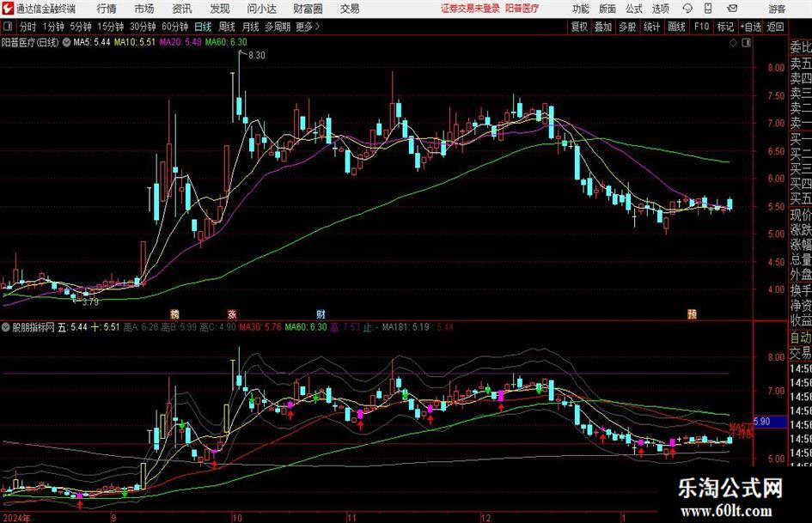This screenshot has width=812, height=523.
Task: Click the 财 event marker on the chart
Action: click(x=321, y=313)
